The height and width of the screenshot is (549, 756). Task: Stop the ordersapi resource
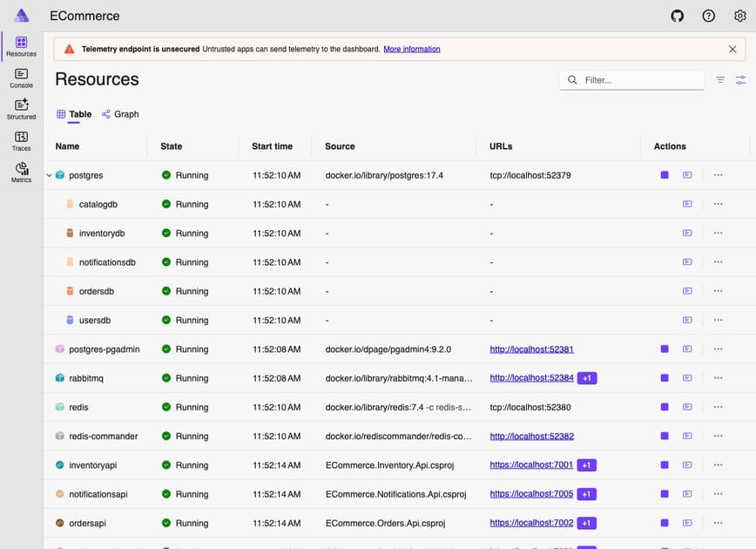click(x=665, y=523)
